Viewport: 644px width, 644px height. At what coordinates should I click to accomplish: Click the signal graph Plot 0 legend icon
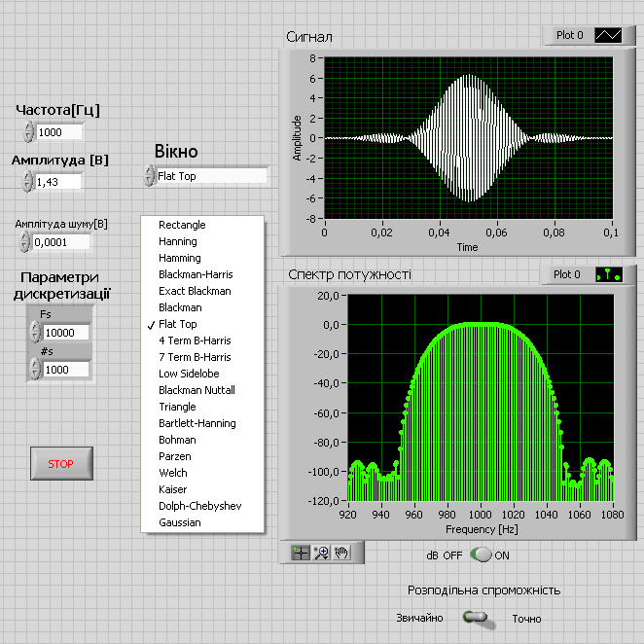[609, 36]
